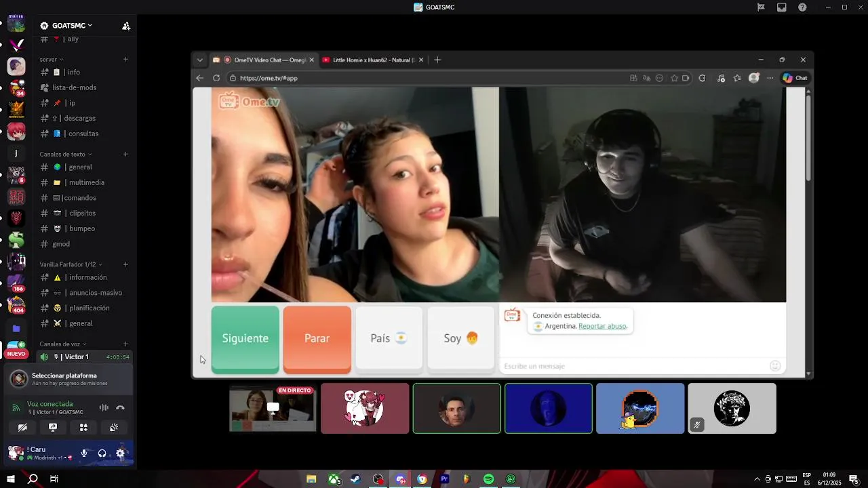
Task: Disconnect from voice call
Action: click(121, 407)
